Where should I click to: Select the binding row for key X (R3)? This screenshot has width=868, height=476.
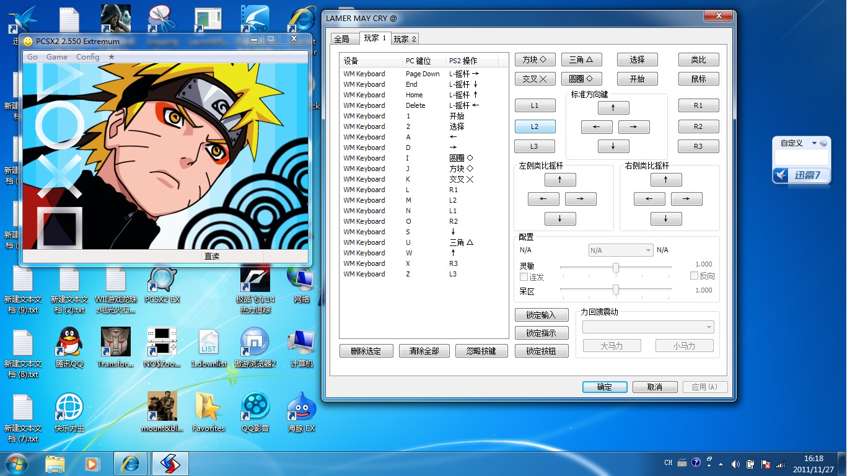click(x=423, y=263)
